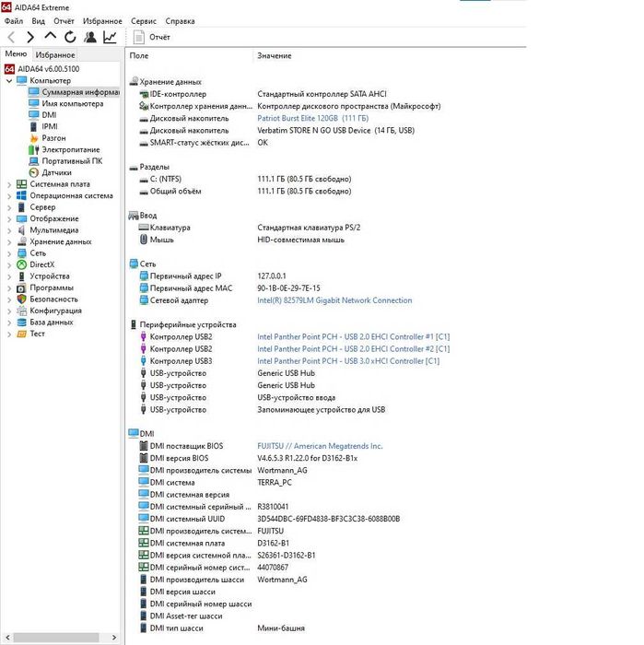644x645 pixels.
Task: Select the DMI системный UUID row
Action: coord(269,519)
